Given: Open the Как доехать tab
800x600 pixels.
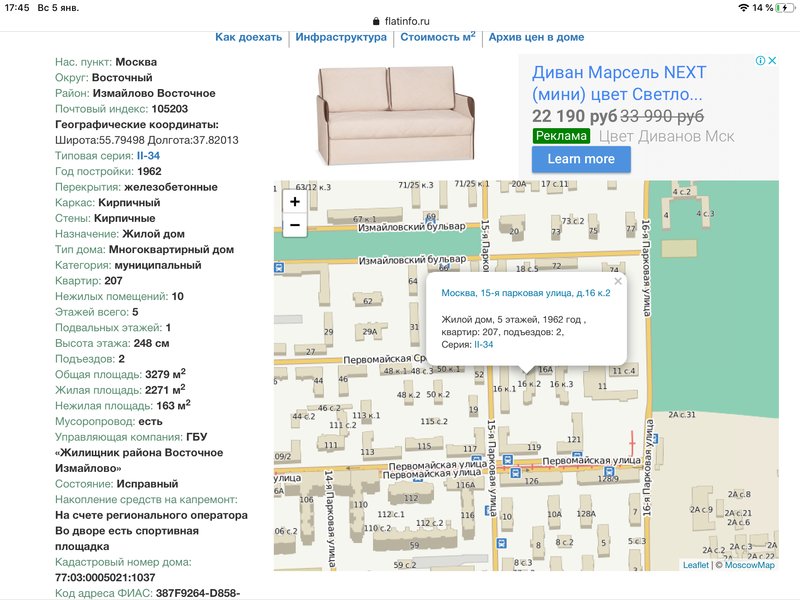Looking at the screenshot, I should pos(249,37).
